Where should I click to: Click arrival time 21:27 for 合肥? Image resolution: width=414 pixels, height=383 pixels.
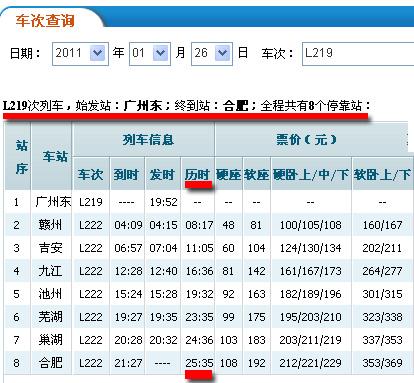[128, 363]
